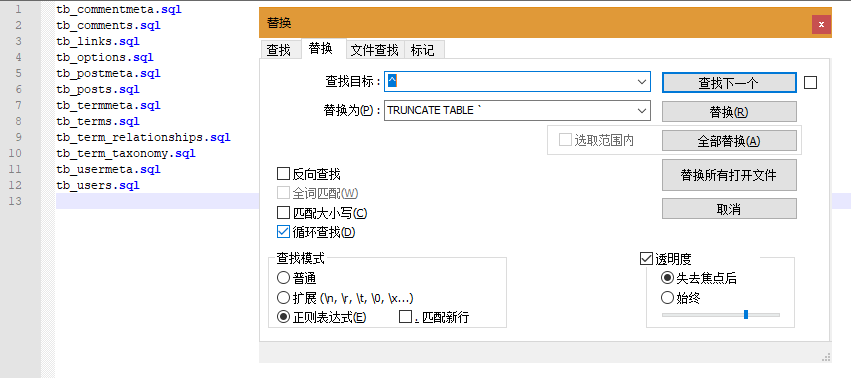Screen dimensions: 851x378
Task: Open the 文件查找 tab
Action: click(x=374, y=50)
